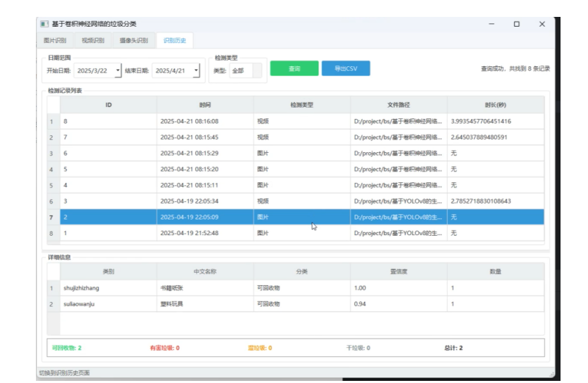Click the 分类 header in details table

[x=302, y=271]
